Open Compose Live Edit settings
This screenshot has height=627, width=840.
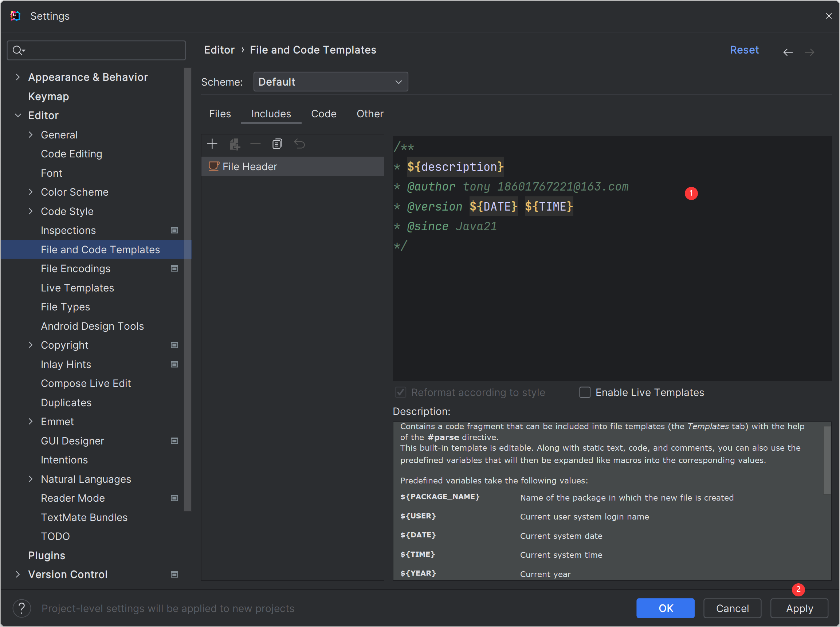[86, 383]
